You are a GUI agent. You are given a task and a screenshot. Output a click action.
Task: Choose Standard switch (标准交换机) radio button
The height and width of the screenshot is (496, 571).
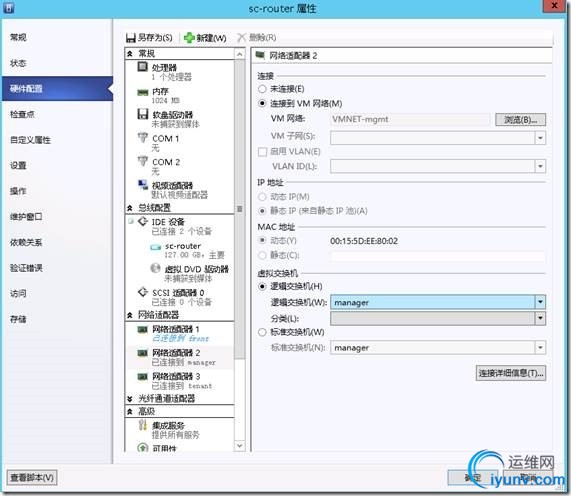pyautogui.click(x=262, y=332)
